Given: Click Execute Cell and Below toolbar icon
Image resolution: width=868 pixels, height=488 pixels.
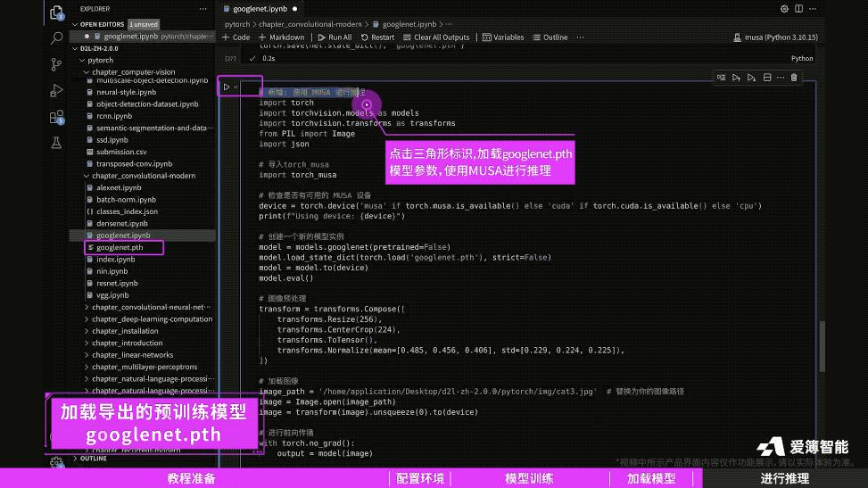Looking at the screenshot, I should (751, 78).
